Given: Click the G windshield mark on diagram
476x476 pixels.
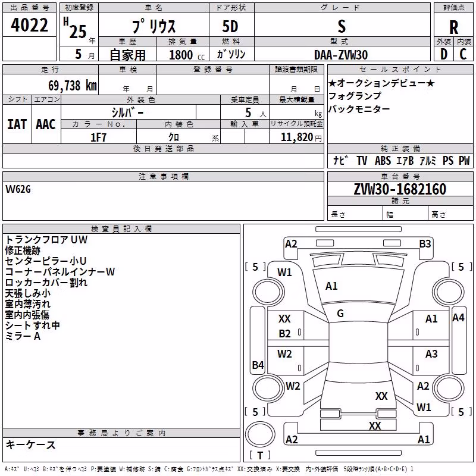Looking at the screenshot, I should pos(340,314).
